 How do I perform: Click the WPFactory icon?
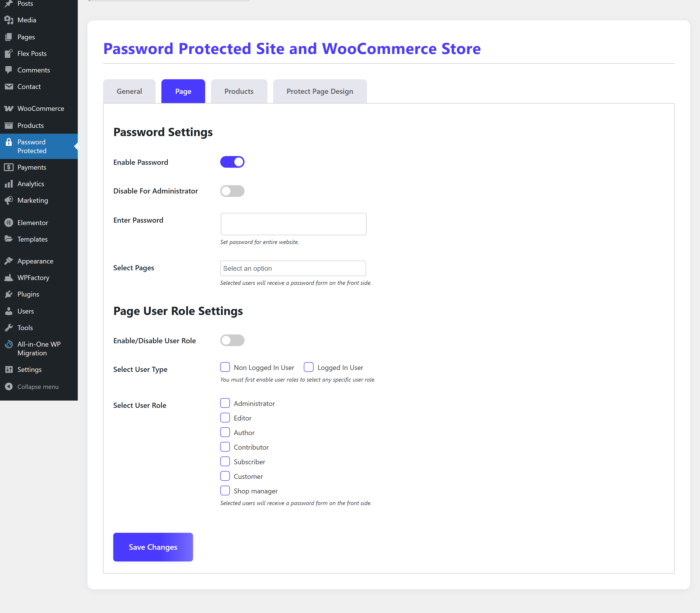[9, 277]
